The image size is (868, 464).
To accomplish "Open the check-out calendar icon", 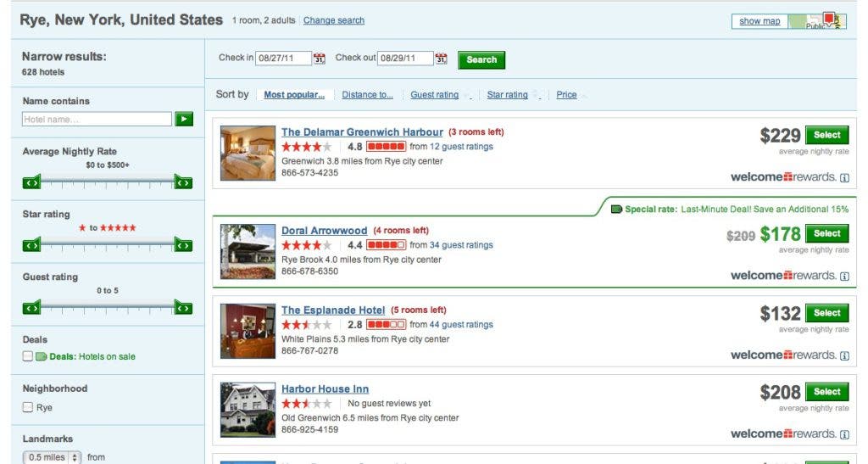I will (x=441, y=59).
